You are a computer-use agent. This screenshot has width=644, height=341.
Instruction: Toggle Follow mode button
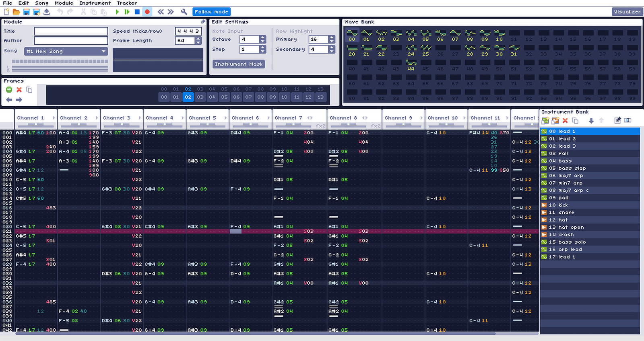[212, 12]
